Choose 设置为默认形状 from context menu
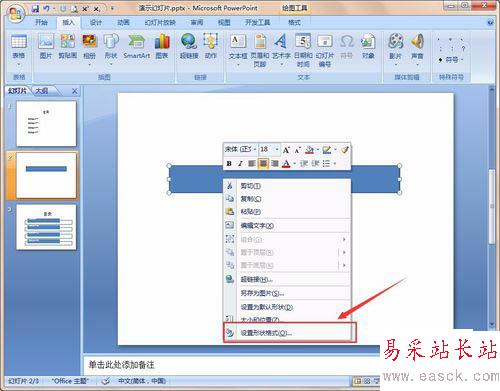The image size is (500, 391). [x=287, y=307]
